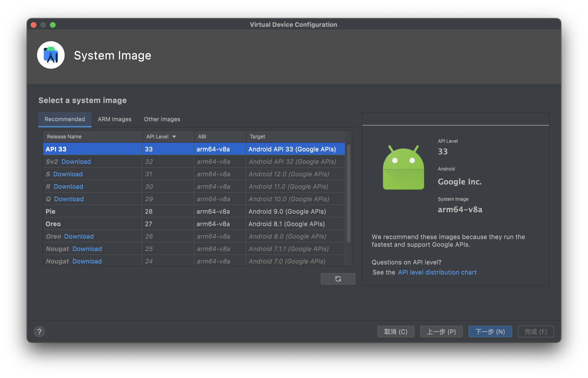This screenshot has height=378, width=588.
Task: Click the Android 9.0 (Google APIs) cell
Action: (x=295, y=211)
